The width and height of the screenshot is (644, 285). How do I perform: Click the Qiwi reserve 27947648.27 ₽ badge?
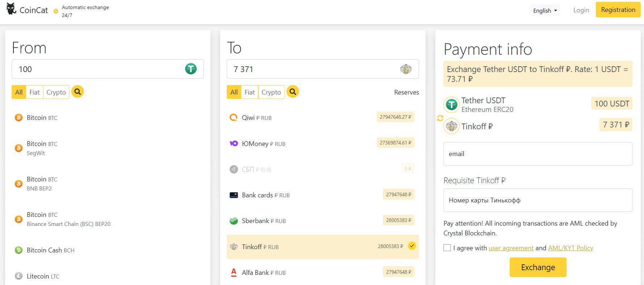coord(396,117)
